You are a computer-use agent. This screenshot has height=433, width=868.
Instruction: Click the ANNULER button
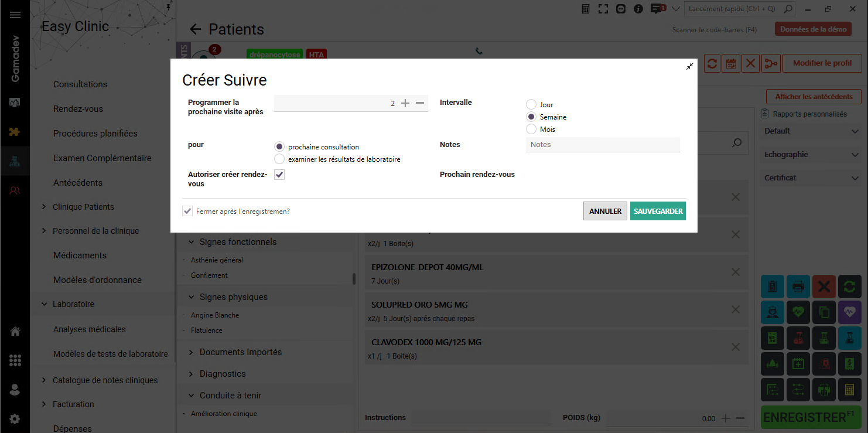tap(605, 211)
